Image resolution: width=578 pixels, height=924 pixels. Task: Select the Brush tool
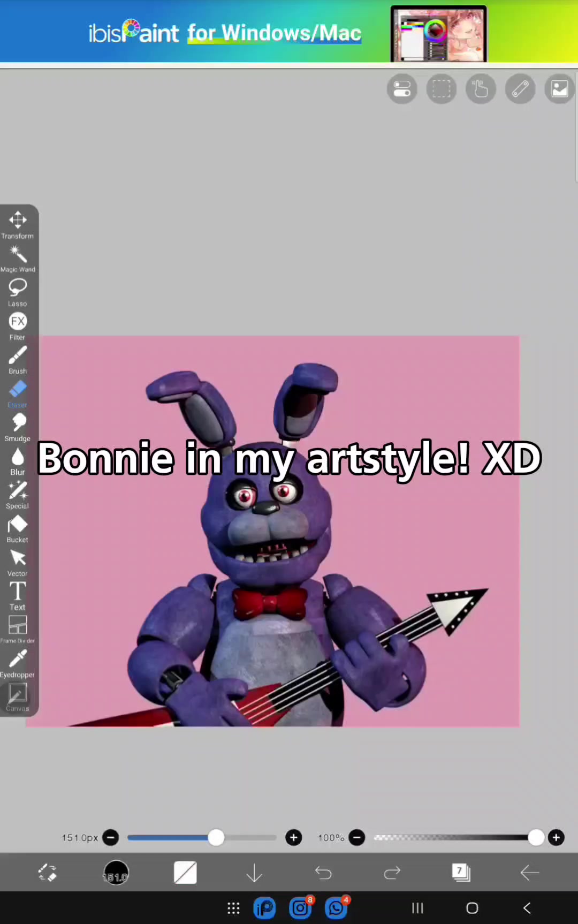point(18,360)
